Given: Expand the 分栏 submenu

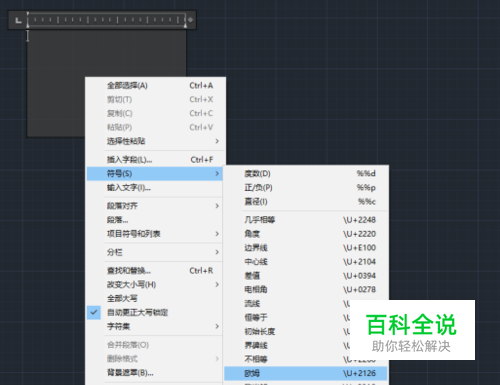Looking at the screenshot, I should 155,252.
